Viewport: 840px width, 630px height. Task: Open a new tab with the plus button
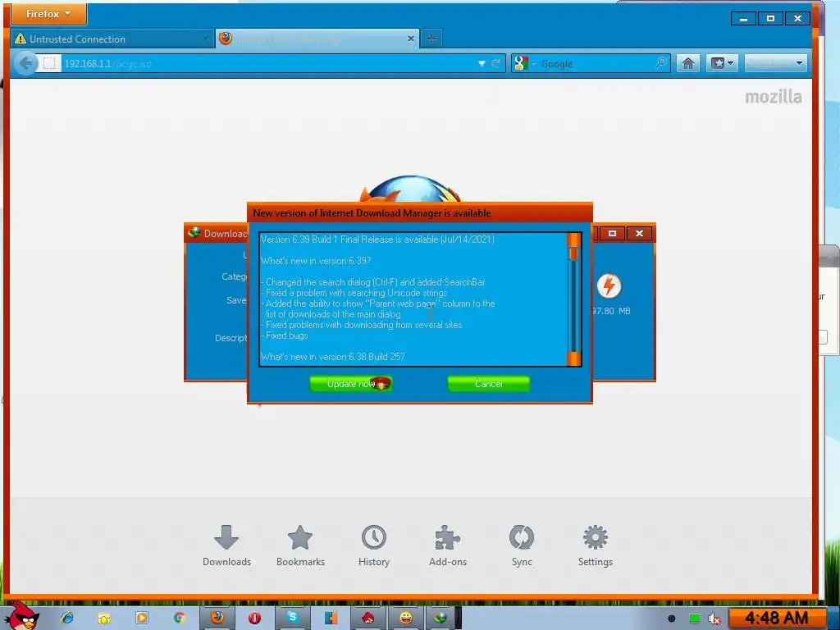(431, 39)
